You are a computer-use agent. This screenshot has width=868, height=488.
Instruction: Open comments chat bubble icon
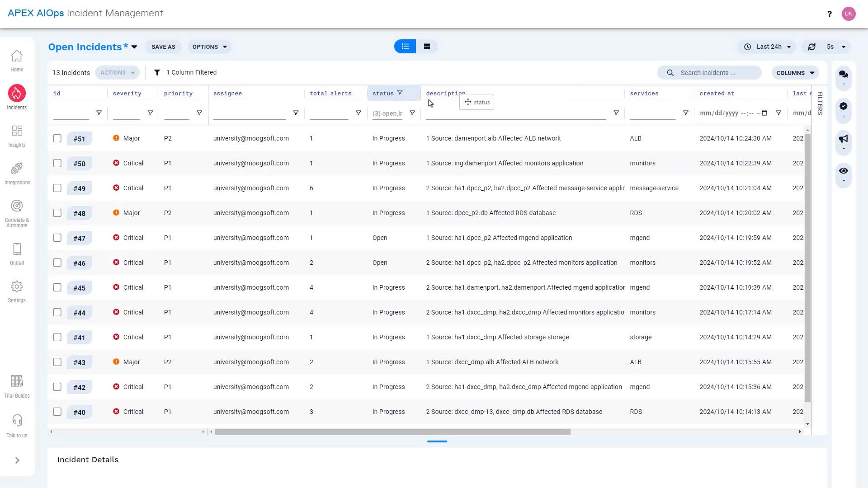point(843,74)
